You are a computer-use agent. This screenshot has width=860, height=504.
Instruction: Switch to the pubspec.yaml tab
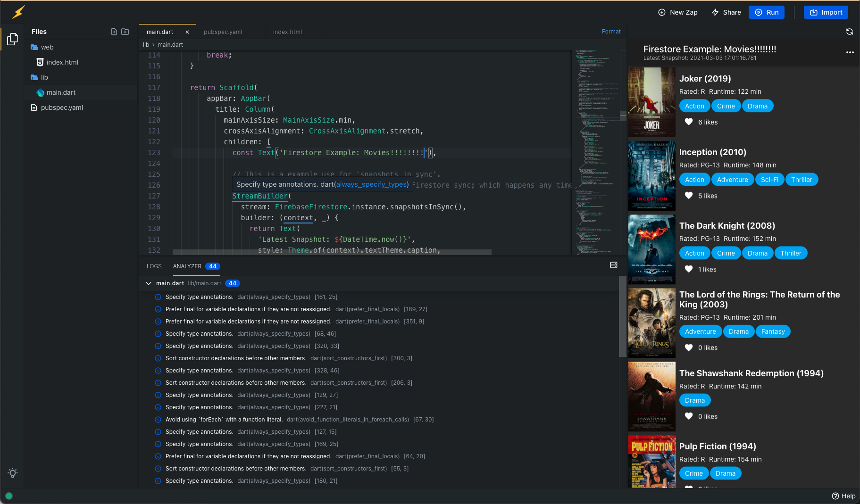pyautogui.click(x=223, y=32)
